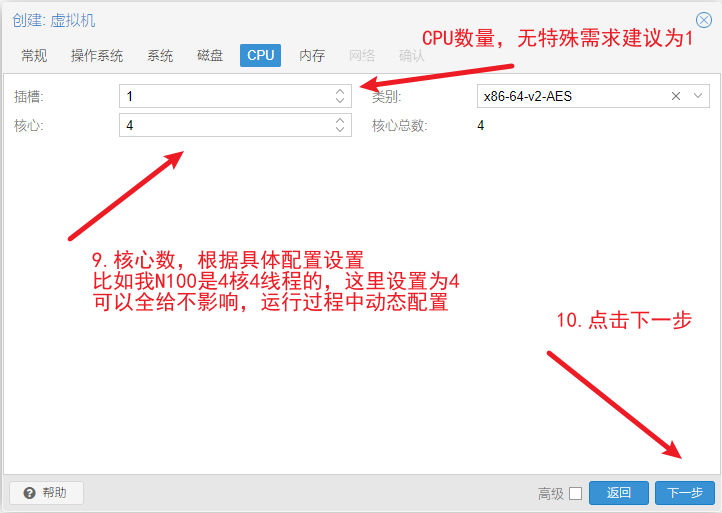
Task: Decrease the 核心 core count
Action: tap(340, 130)
